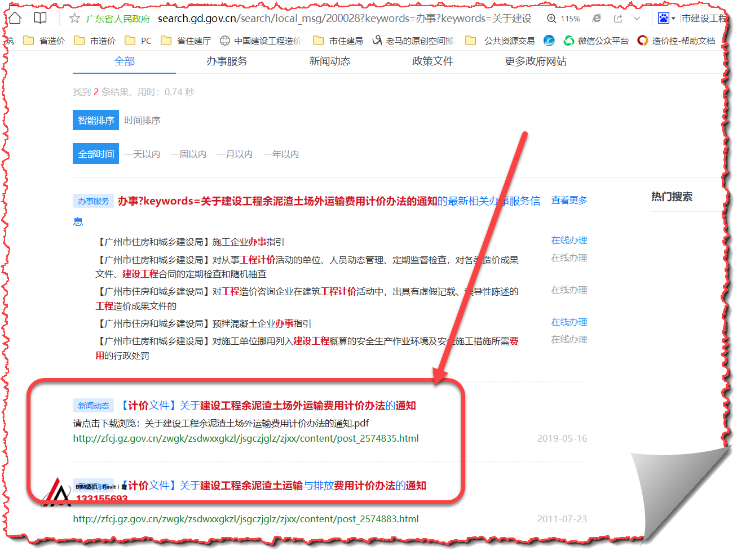Open the 中国建设工程造价 bookmark
The image size is (746, 560).
pos(261,41)
